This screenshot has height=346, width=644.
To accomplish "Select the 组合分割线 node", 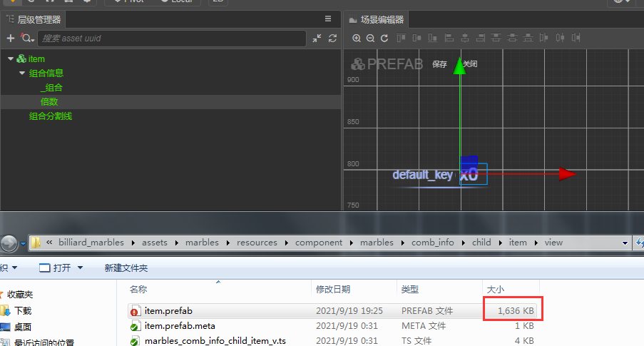I will [51, 116].
